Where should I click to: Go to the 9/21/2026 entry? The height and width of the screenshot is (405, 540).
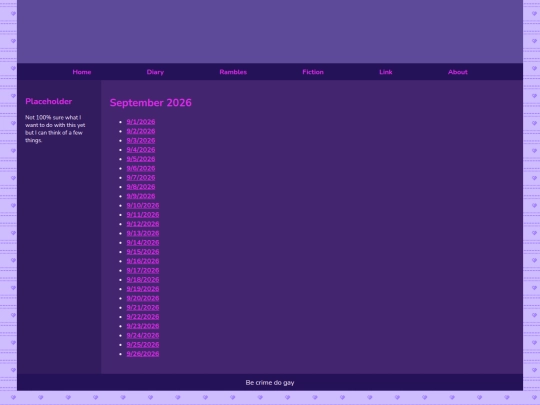143,308
